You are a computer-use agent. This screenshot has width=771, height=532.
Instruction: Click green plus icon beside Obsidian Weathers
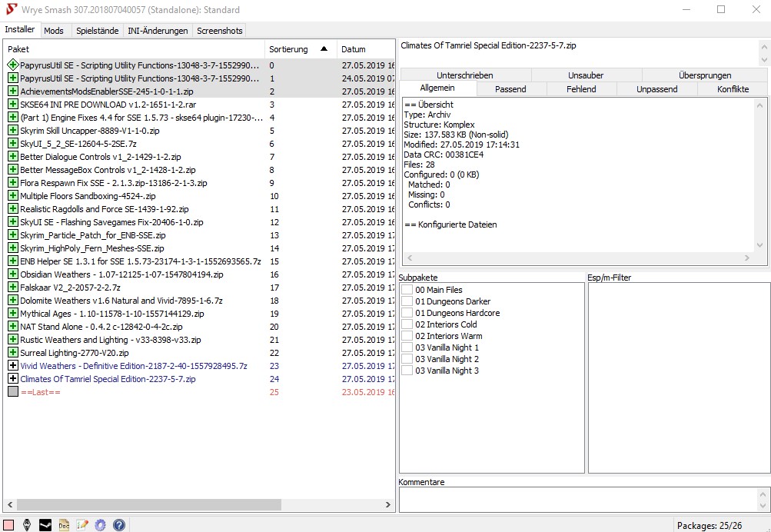pyautogui.click(x=13, y=274)
